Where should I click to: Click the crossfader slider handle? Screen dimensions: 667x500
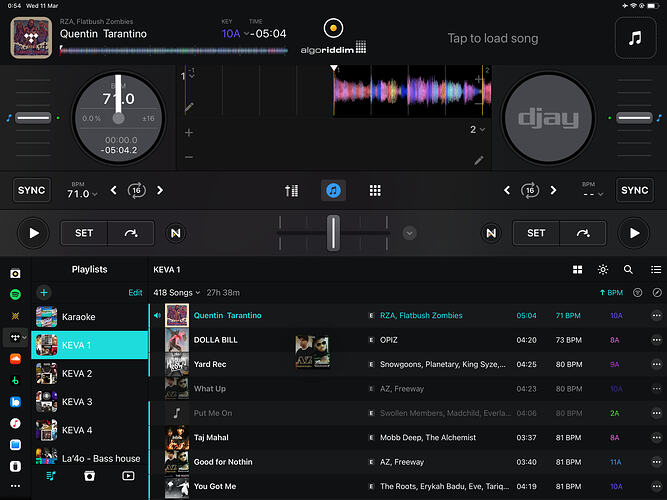[333, 232]
